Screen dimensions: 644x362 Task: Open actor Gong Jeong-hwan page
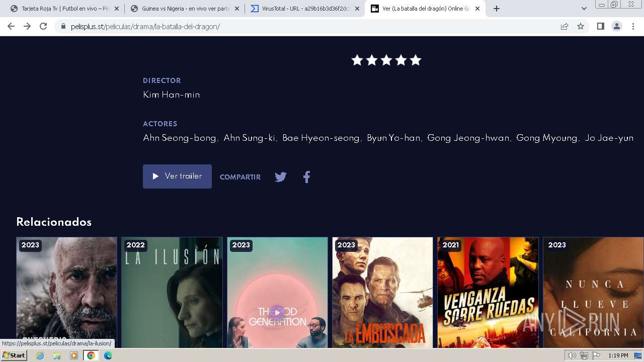(x=468, y=138)
